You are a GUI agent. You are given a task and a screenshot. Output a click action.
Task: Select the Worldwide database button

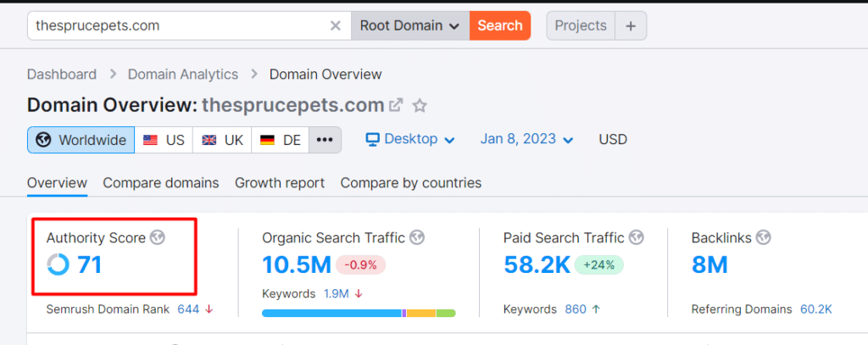pyautogui.click(x=81, y=140)
